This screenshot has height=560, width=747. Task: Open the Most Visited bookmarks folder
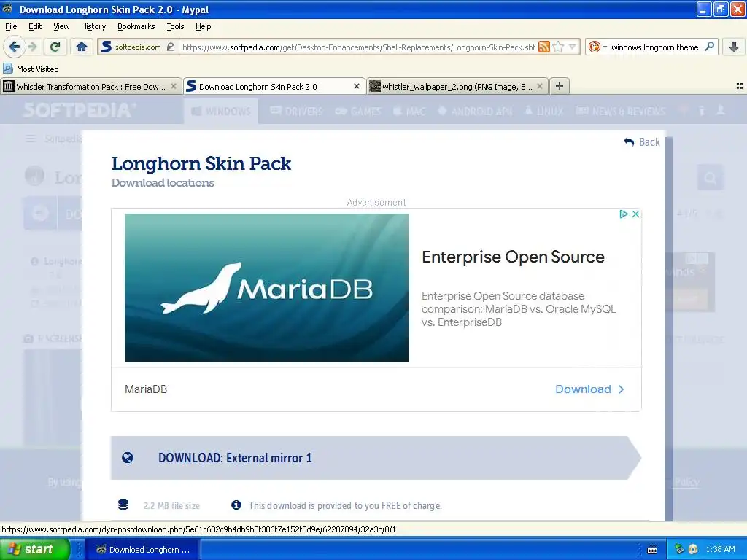[x=31, y=69]
